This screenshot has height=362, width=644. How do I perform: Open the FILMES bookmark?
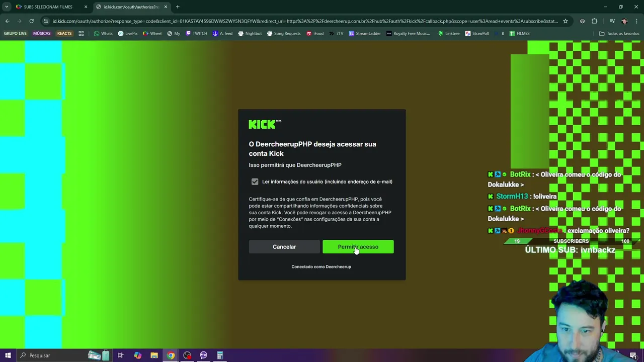click(x=519, y=34)
